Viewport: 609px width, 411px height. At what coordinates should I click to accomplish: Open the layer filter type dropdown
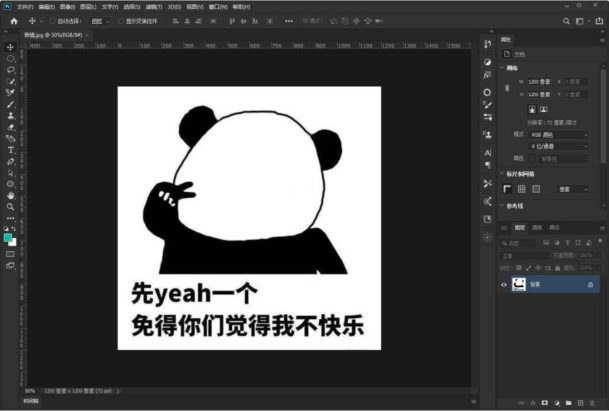click(x=518, y=243)
